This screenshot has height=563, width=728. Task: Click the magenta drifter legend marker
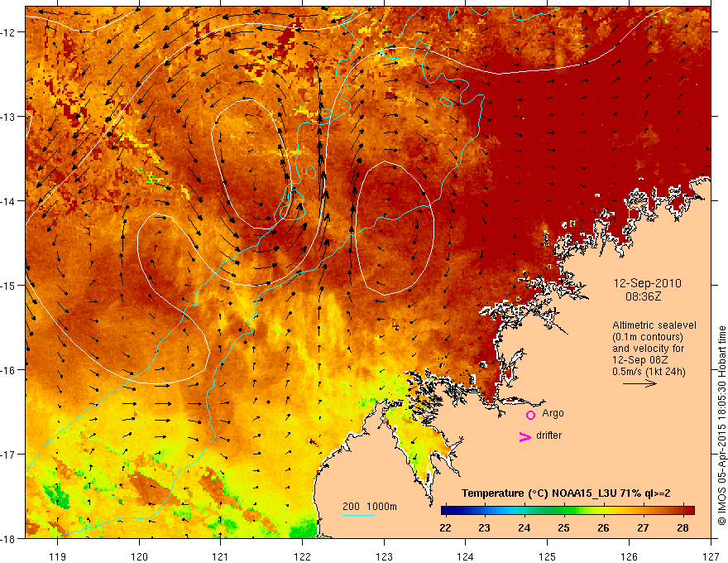[525, 436]
